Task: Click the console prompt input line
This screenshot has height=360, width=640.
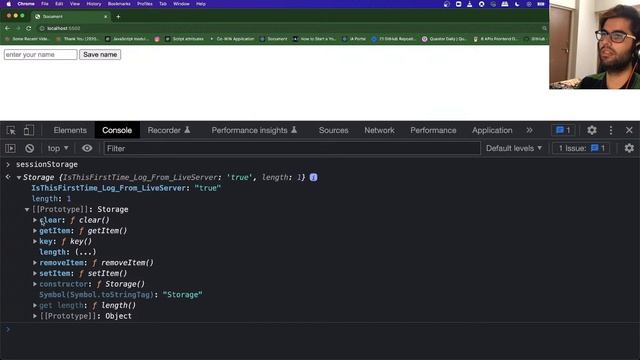Action: [322, 329]
